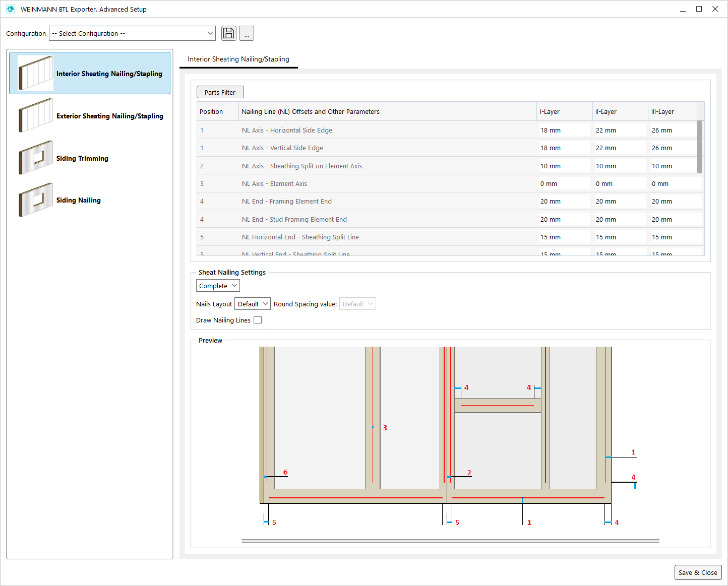
Task: Expand the Complete nailing settings dropdown
Action: point(218,286)
